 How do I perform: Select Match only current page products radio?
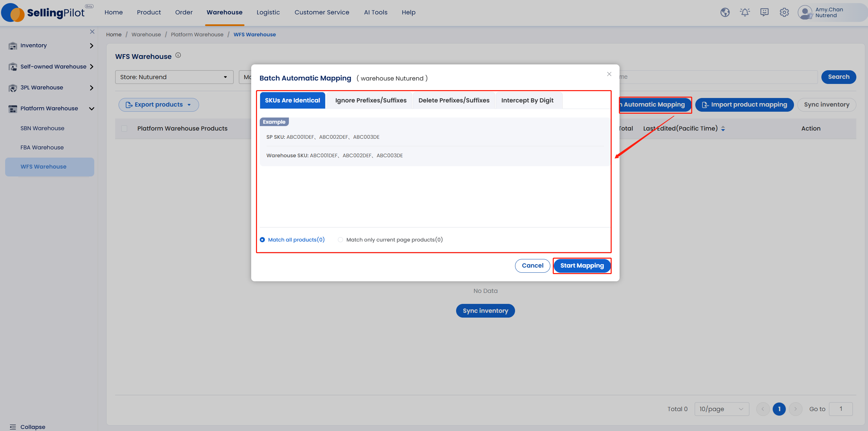point(340,240)
